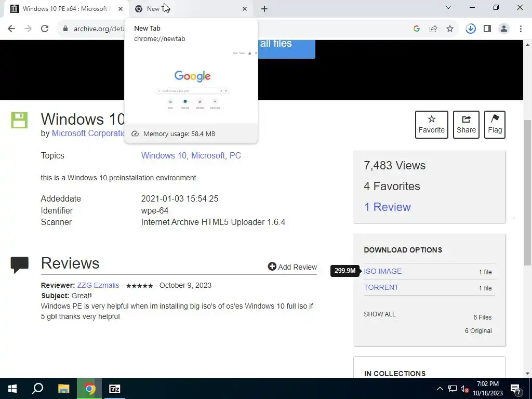The image size is (532, 399).
Task: Click the site lock icon in address bar
Action: click(65, 29)
